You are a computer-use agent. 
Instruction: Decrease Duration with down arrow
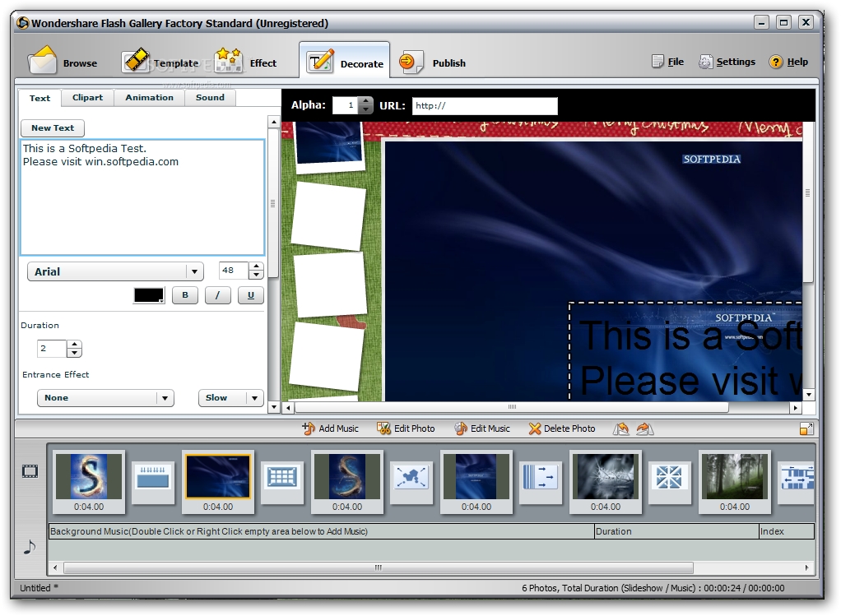pyautogui.click(x=75, y=354)
